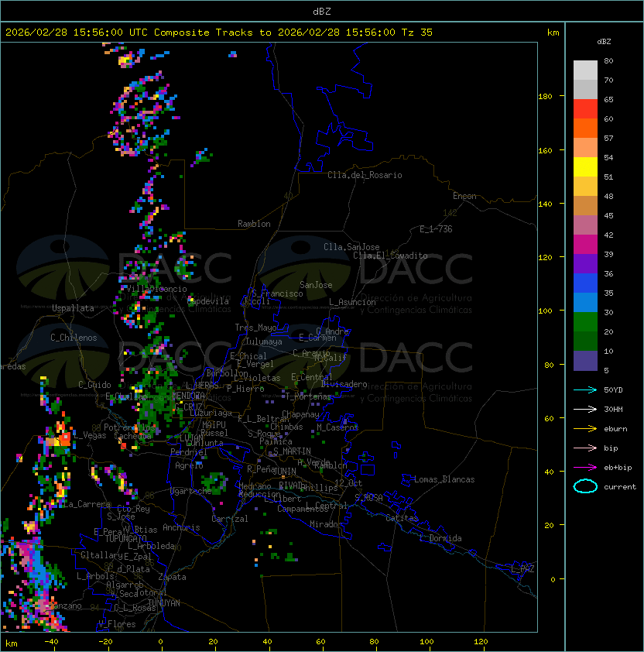644x652 pixels.
Task: Click the 'G_Andre' map label
Action: point(332,331)
